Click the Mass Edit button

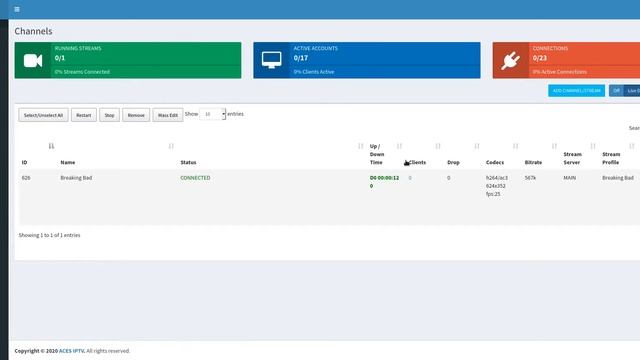168,115
